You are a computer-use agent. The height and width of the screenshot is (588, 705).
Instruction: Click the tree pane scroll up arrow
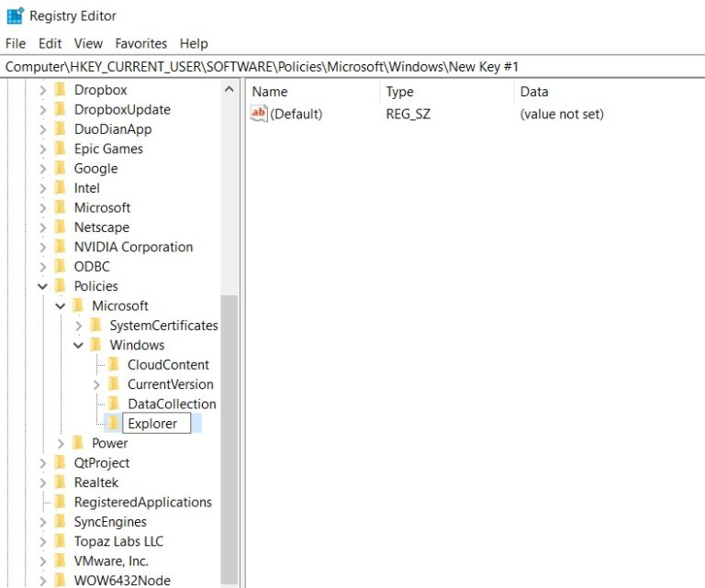(x=229, y=90)
